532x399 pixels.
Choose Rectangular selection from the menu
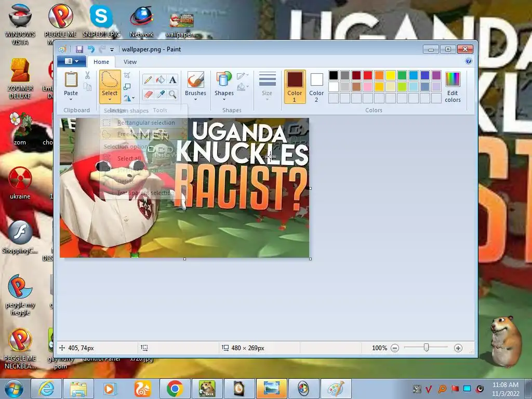(x=143, y=123)
